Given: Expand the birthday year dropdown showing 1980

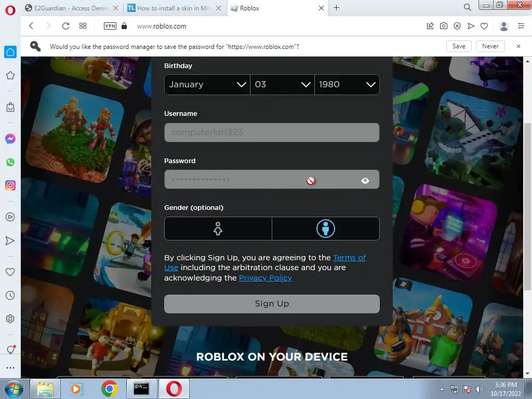Looking at the screenshot, I should coord(347,85).
